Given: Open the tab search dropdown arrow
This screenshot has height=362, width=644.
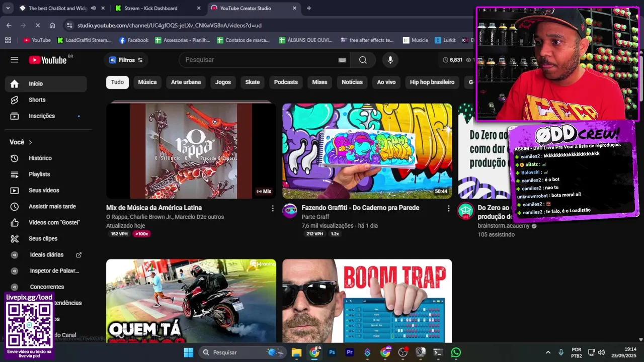Looking at the screenshot, I should [8, 8].
